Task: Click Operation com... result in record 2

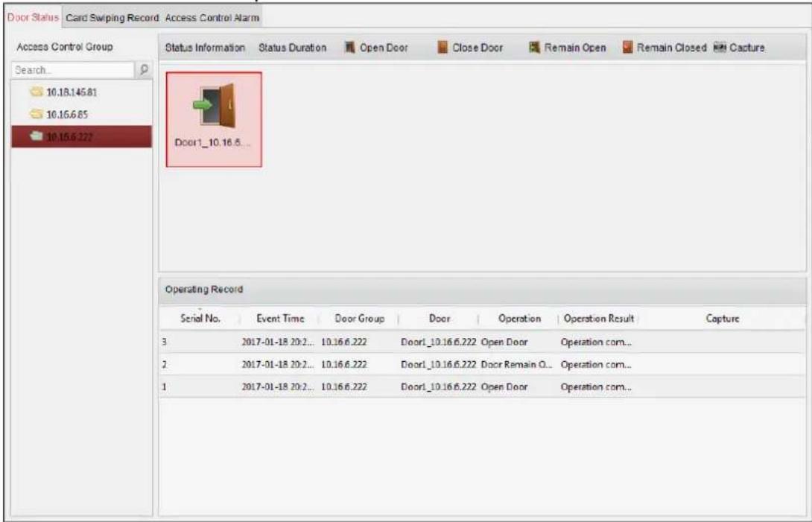Action: pos(596,365)
